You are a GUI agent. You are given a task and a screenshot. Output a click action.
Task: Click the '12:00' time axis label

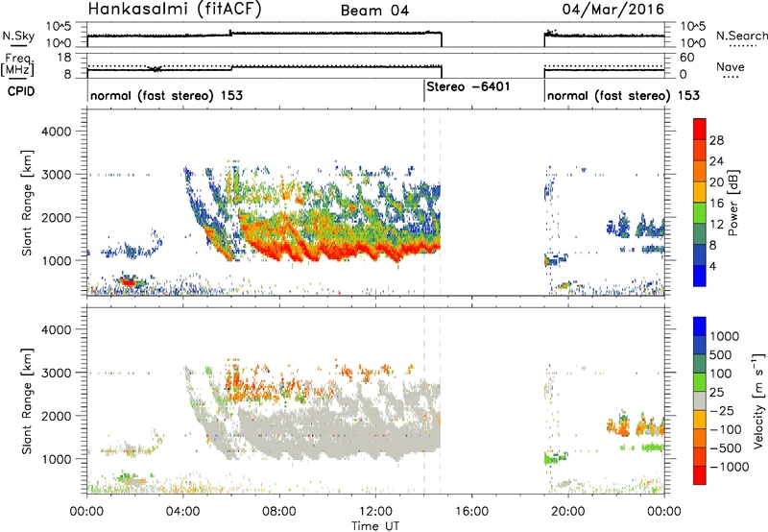[375, 512]
